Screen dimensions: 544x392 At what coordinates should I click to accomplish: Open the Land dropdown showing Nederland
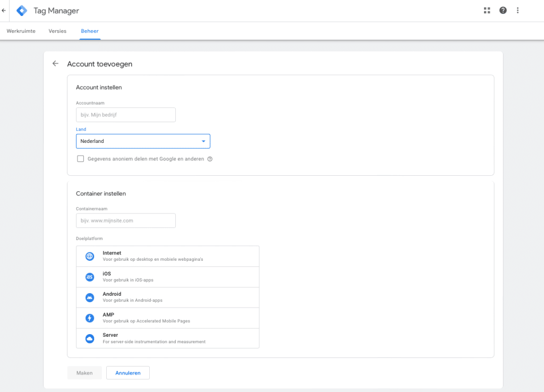click(x=143, y=141)
